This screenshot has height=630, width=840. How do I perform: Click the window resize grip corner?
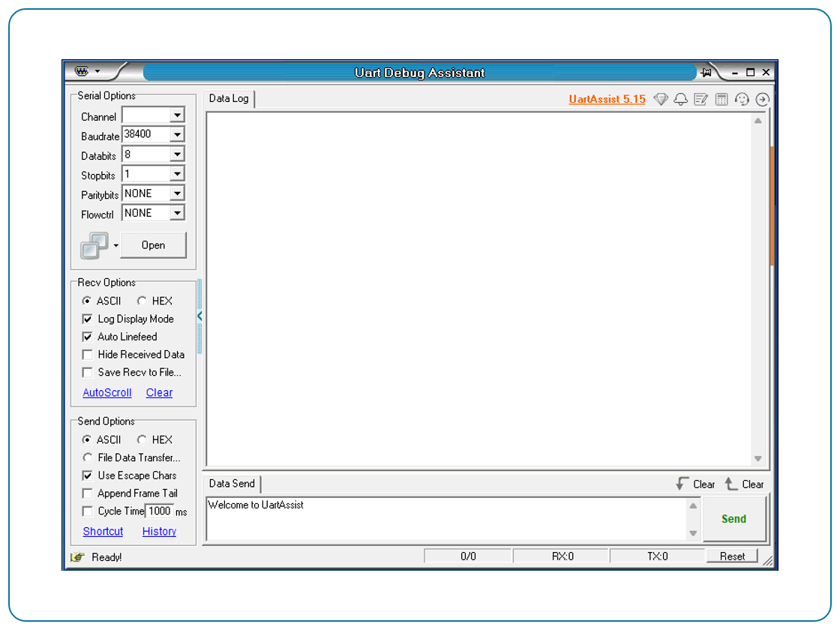click(768, 560)
